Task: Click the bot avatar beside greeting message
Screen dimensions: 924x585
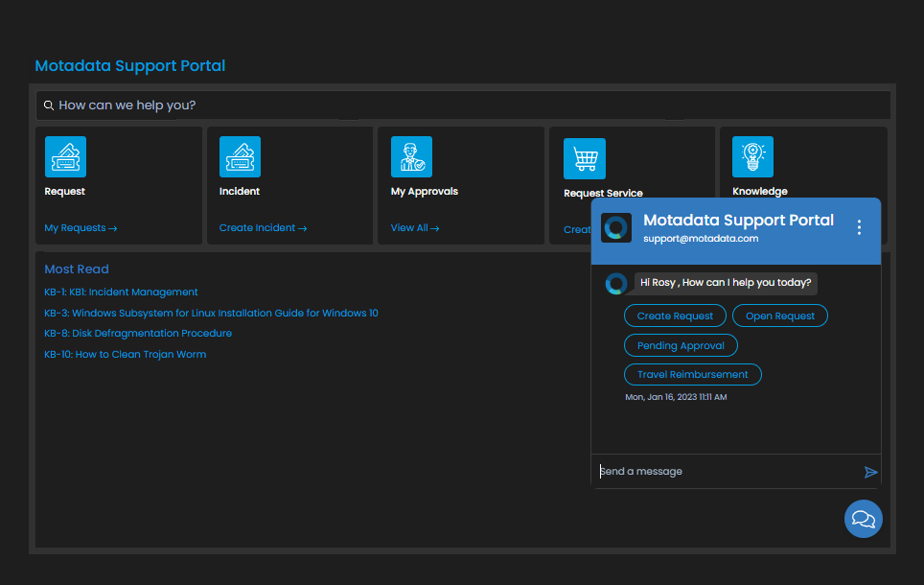Action: (x=616, y=284)
